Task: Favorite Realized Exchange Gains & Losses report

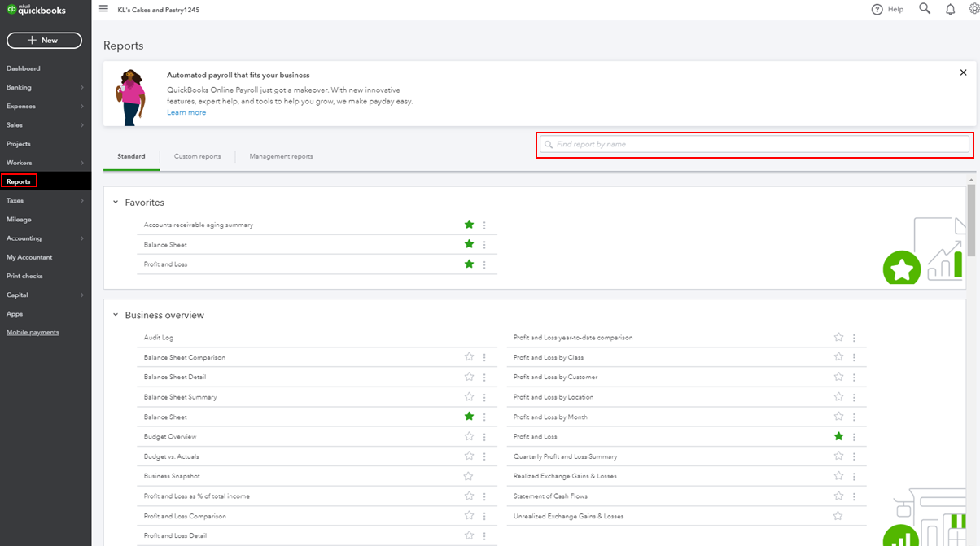Action: point(838,476)
